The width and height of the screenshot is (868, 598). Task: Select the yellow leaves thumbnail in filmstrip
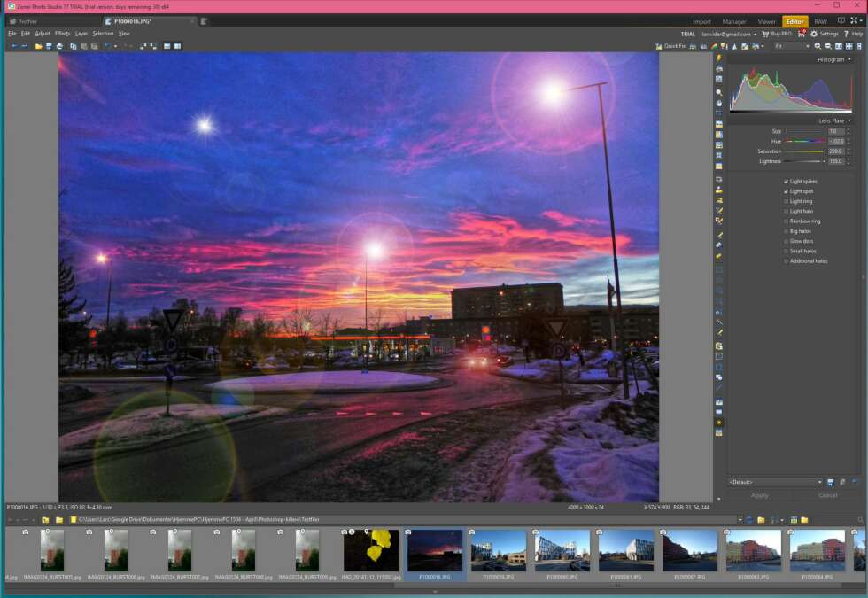[x=371, y=554]
